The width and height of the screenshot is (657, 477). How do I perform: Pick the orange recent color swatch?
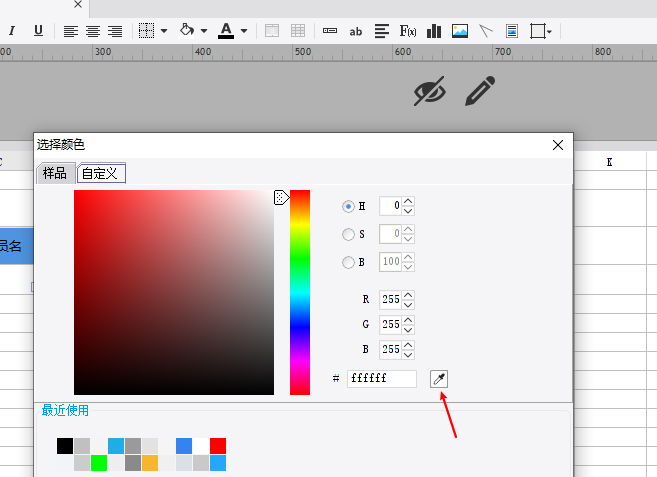[150, 463]
